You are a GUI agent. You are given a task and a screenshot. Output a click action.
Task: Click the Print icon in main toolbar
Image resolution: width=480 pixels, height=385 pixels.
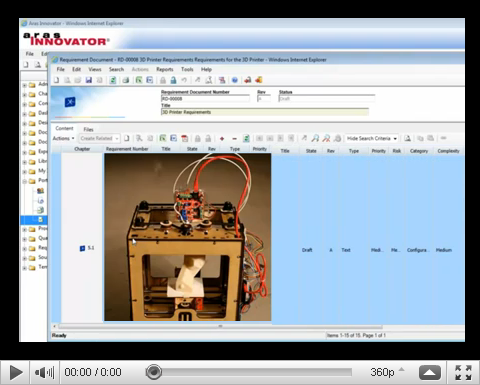coord(126,80)
